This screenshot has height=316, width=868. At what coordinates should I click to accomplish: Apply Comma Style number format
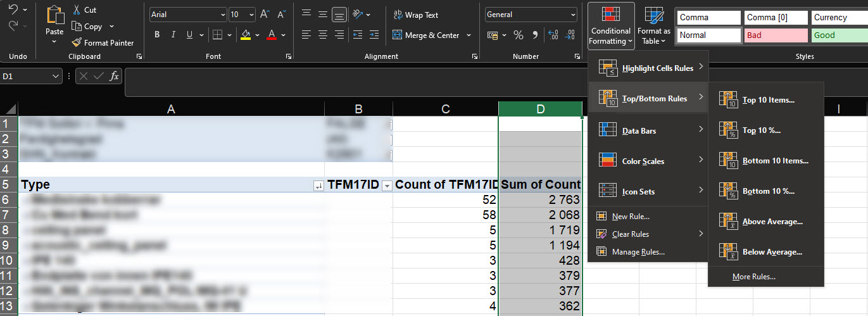(535, 35)
